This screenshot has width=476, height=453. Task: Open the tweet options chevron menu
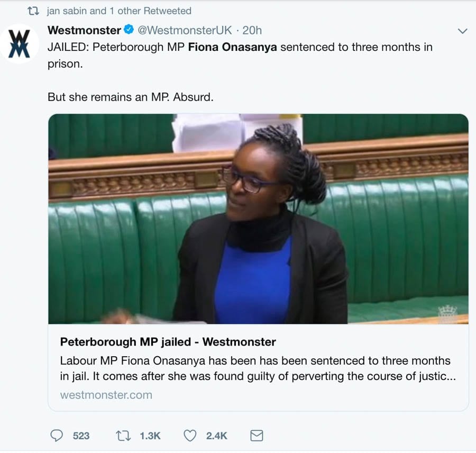[462, 31]
